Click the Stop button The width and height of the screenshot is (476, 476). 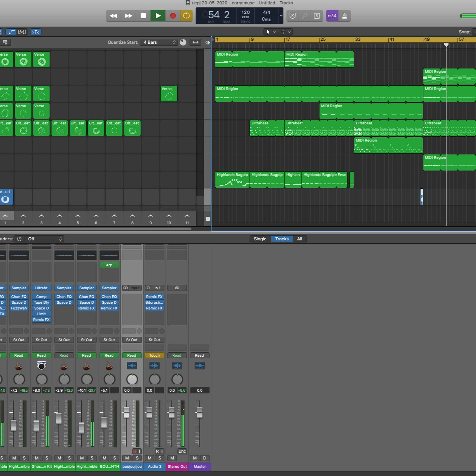click(x=143, y=16)
